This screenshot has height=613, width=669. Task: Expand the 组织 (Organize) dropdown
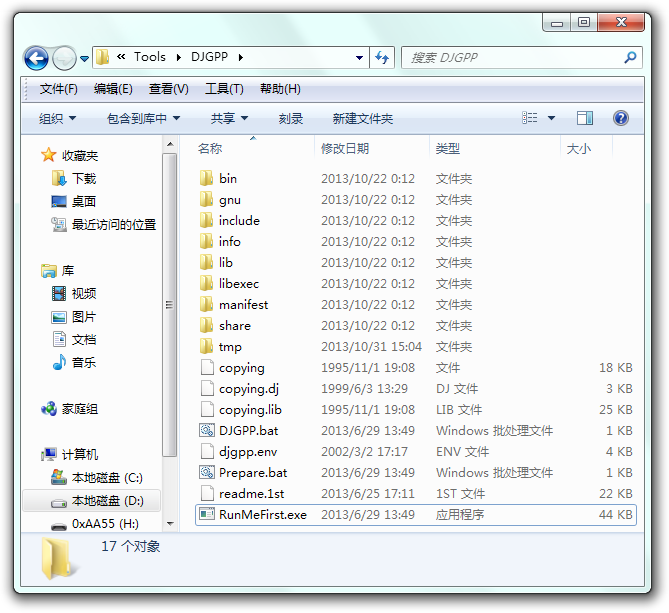coord(58,118)
